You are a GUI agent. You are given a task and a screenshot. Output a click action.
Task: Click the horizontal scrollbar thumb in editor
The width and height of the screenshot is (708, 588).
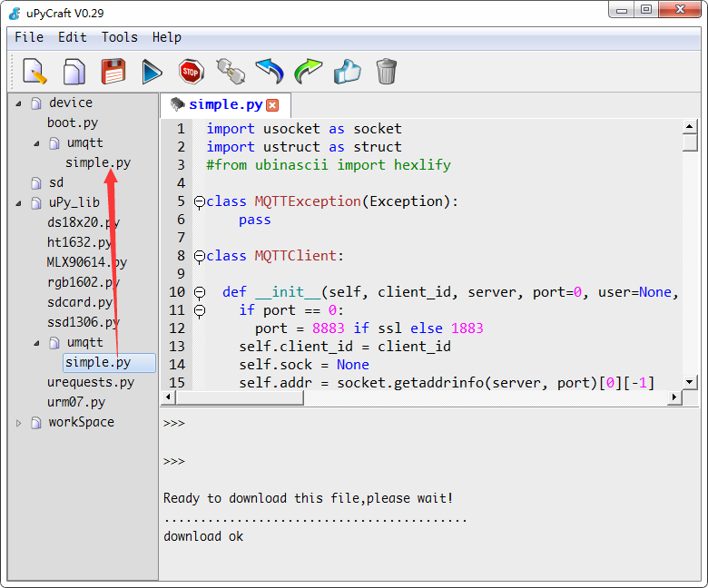point(240,397)
